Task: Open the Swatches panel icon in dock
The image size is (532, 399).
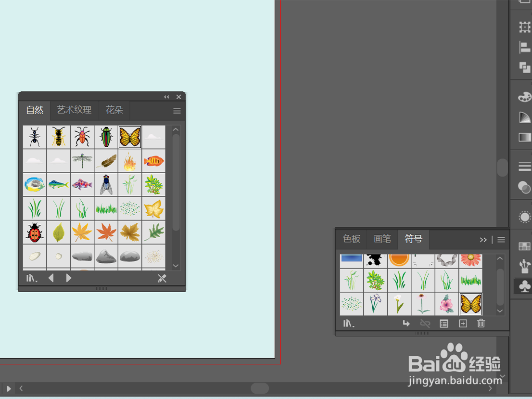Action: point(524,246)
